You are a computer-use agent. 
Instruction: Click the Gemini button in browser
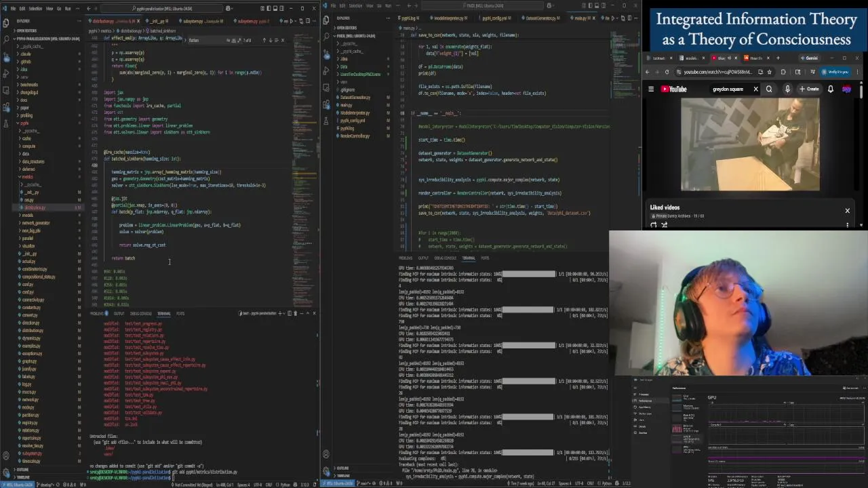pyautogui.click(x=808, y=58)
